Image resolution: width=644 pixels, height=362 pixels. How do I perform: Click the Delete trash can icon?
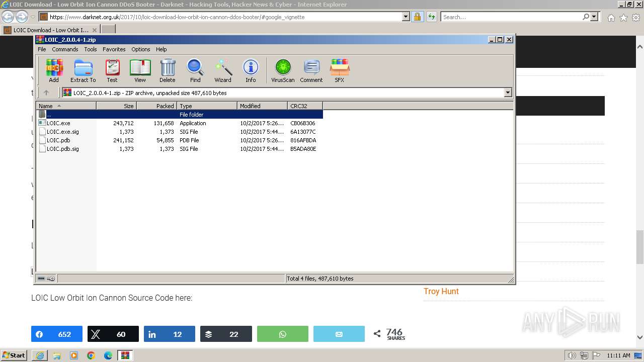(168, 71)
